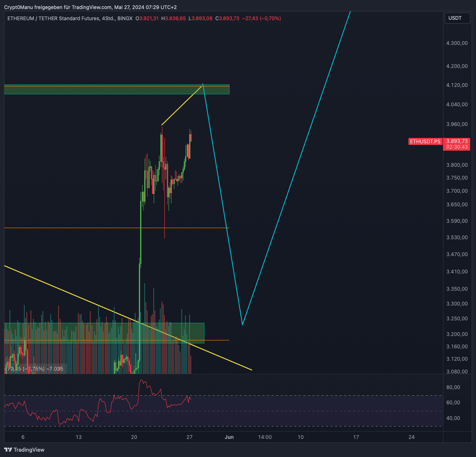
Task: Click the 4.120,00 price axis label
Action: tap(457, 85)
